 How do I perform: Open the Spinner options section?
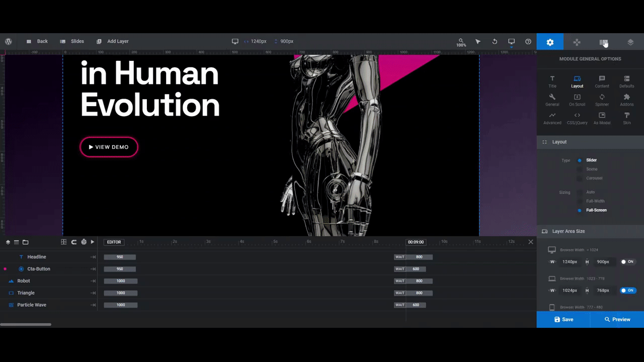tap(602, 100)
